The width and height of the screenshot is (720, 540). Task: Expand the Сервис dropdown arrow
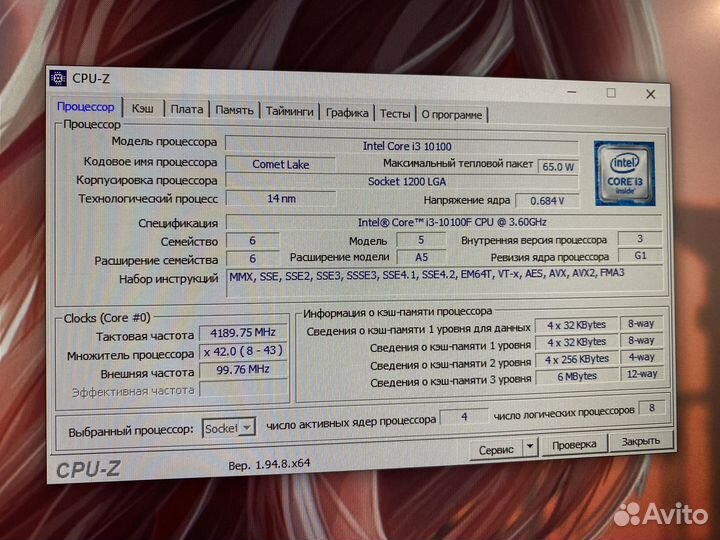(x=530, y=446)
